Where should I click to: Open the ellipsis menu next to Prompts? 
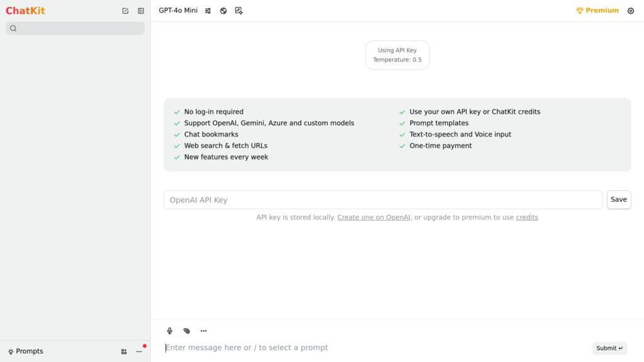(x=139, y=351)
